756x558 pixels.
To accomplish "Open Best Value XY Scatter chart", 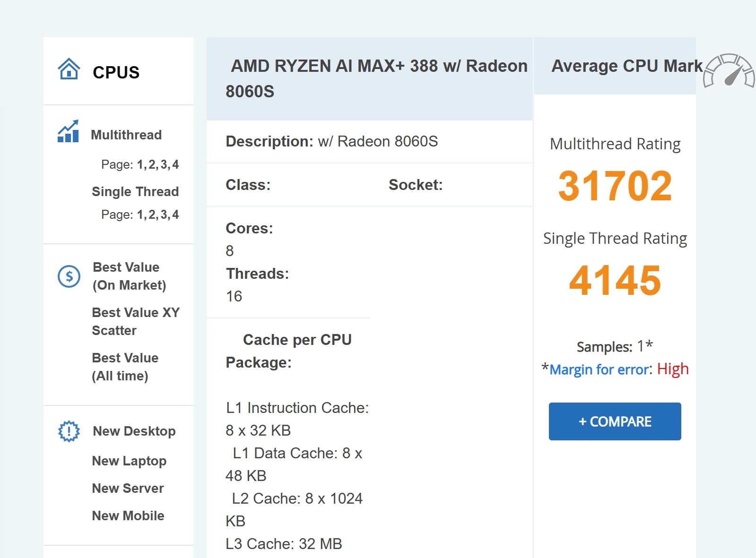I will coord(136,321).
